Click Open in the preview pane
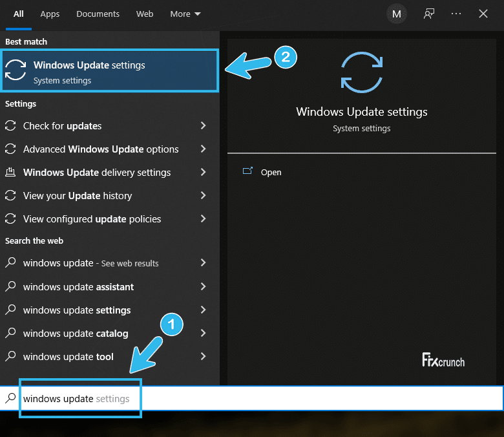The image size is (504, 437). coord(271,173)
